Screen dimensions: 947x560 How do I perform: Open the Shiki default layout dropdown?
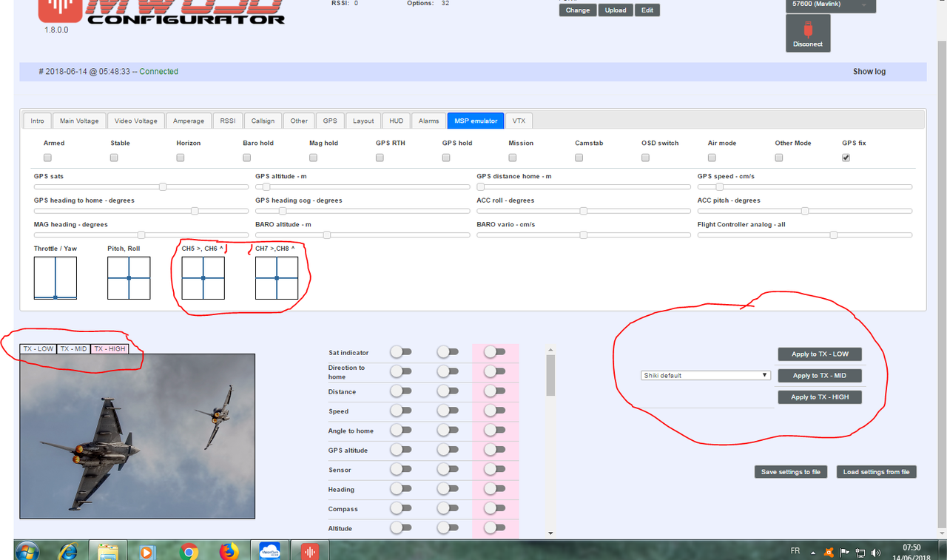pyautogui.click(x=706, y=375)
